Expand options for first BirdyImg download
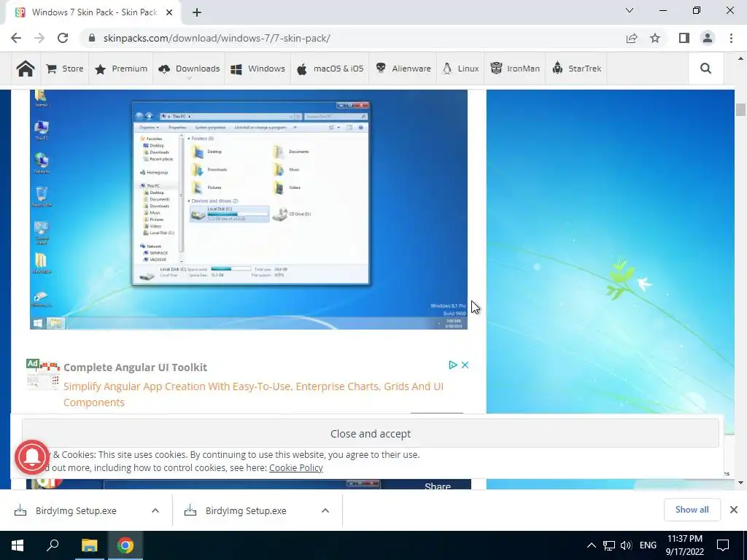 point(155,510)
